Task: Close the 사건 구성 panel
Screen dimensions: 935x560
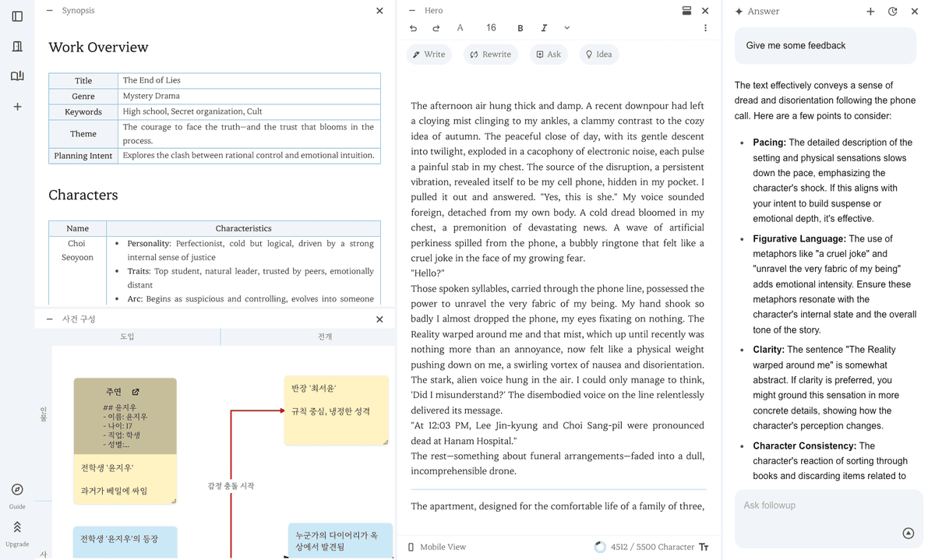Action: tap(379, 319)
